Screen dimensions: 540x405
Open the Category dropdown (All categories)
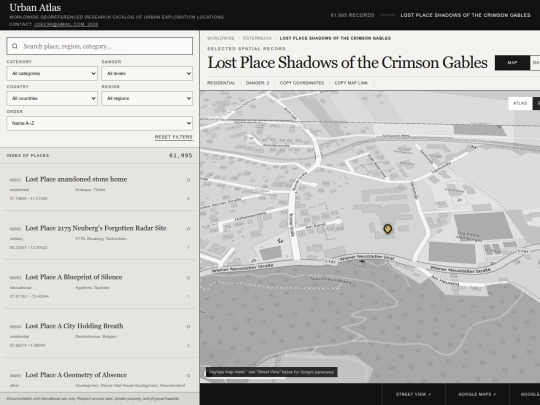[x=52, y=73]
